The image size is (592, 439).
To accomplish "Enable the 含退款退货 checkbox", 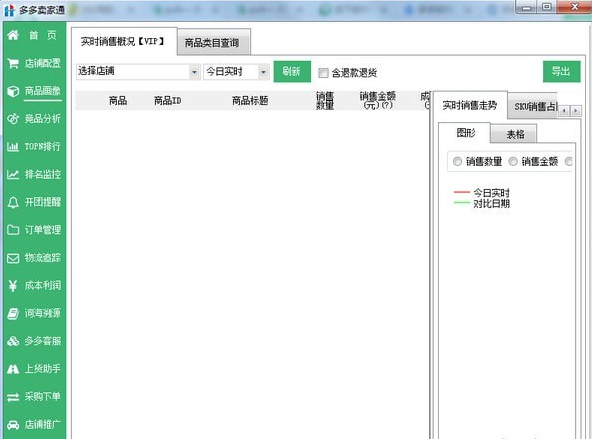I will (x=323, y=73).
